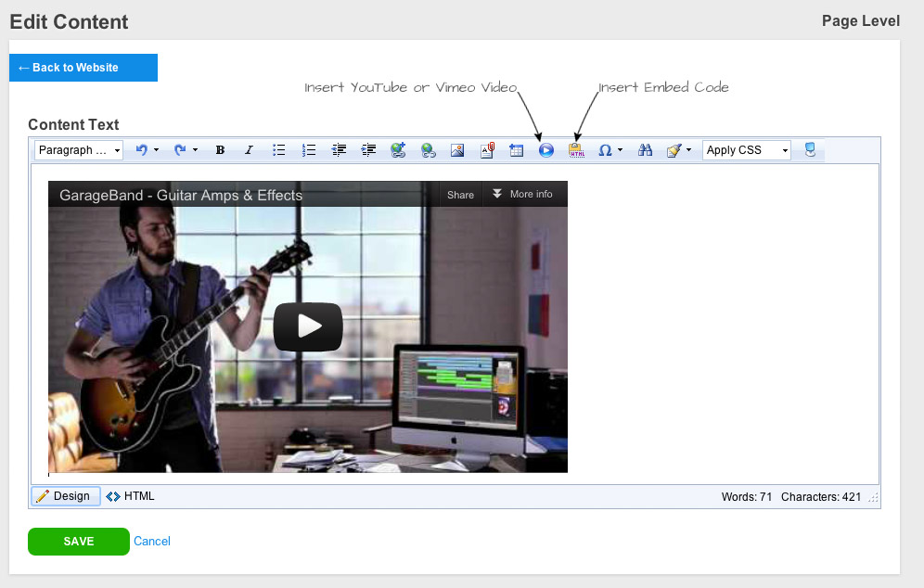Click the insert symbol omega icon

pos(605,150)
